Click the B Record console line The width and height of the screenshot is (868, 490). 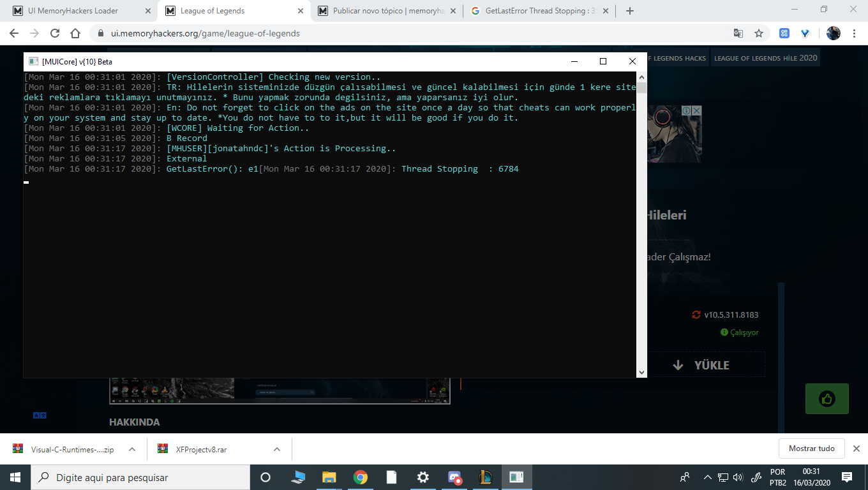click(187, 138)
